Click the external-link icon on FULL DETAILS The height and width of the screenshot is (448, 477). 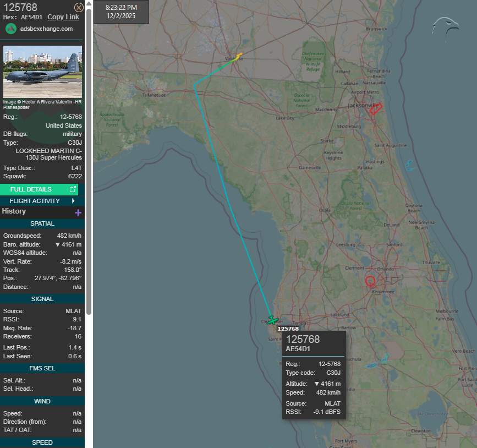(73, 189)
